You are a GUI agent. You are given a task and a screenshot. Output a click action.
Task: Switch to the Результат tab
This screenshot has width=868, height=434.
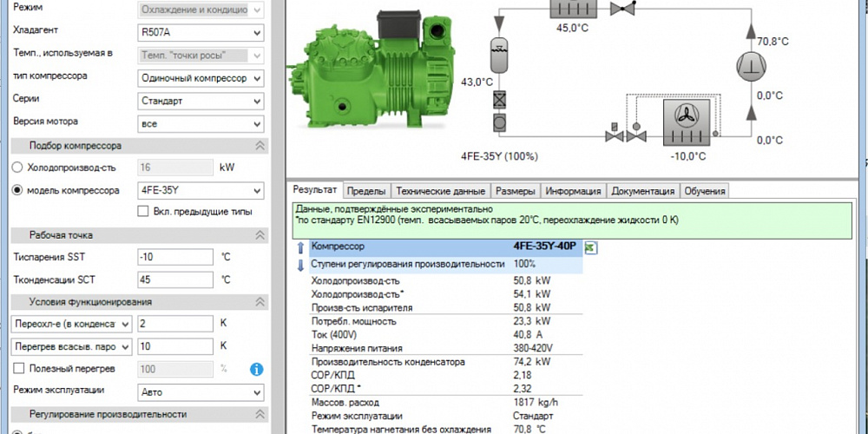click(x=314, y=190)
